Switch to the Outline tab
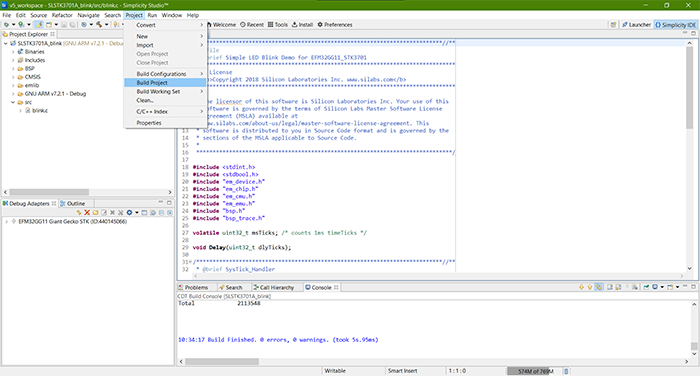The width and height of the screenshot is (700, 376). click(72, 204)
